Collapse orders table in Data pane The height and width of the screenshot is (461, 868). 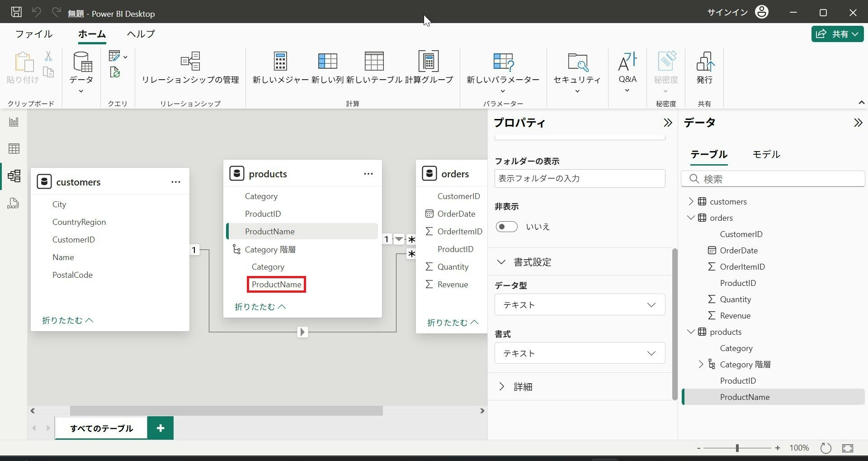pyautogui.click(x=691, y=218)
